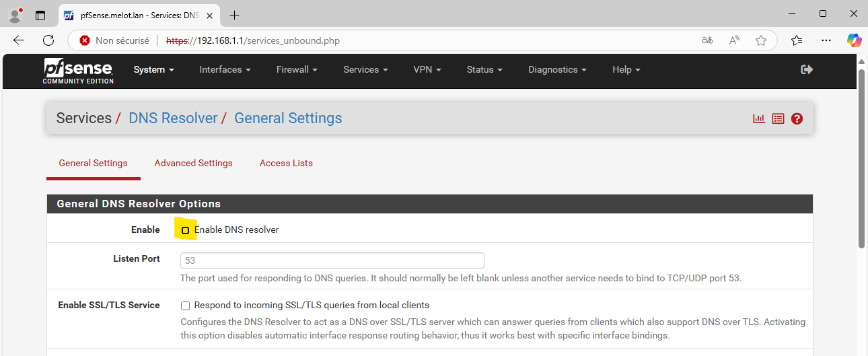The width and height of the screenshot is (868, 356).
Task: Add this page to favorites star icon
Action: 761,40
